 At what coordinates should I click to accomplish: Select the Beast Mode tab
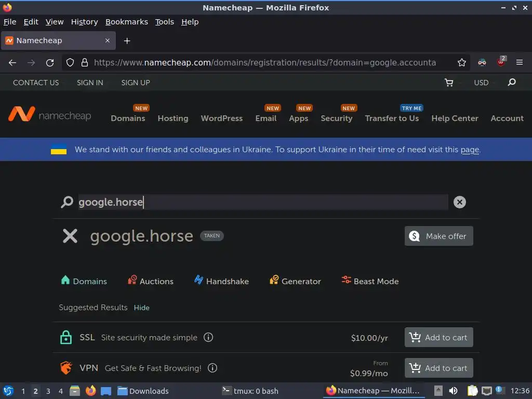[370, 281]
